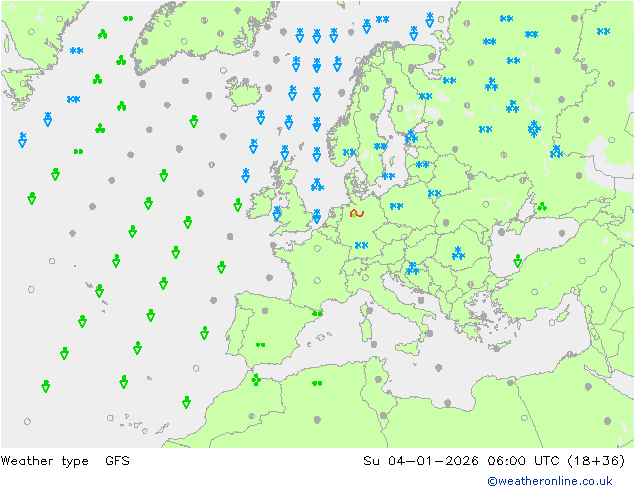Screen dimensions: 634x490
Task: Click the heavy snow symbol near Moscow
Action: [x=534, y=129]
